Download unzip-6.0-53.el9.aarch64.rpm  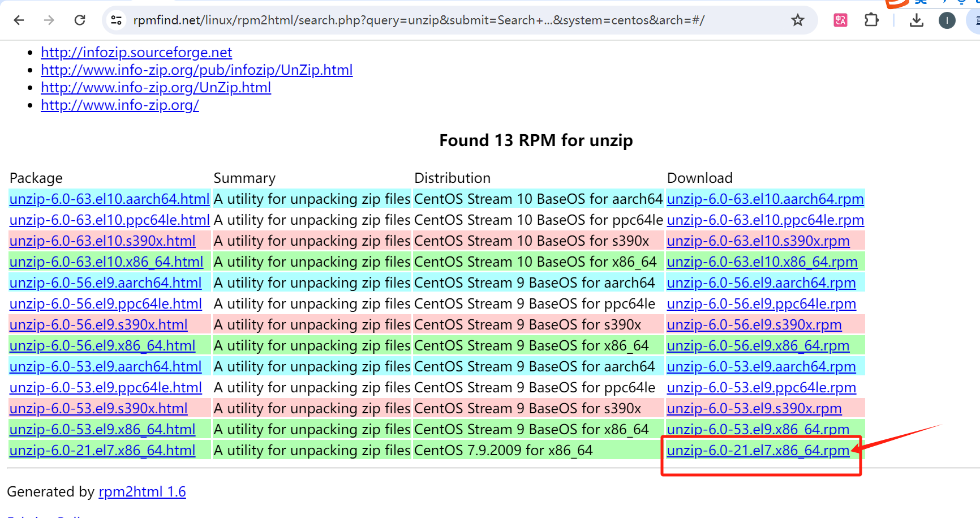[762, 366]
